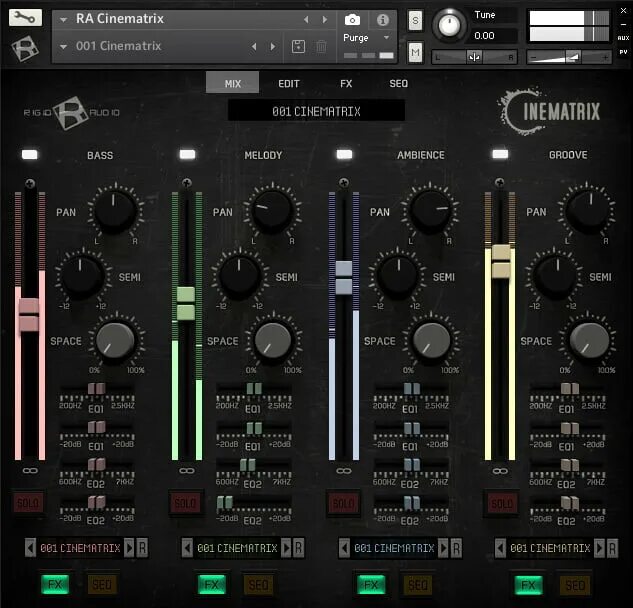Go to previous instrument RA Cinematrix arrow
Viewport: 633px width, 608px height.
[306, 19]
